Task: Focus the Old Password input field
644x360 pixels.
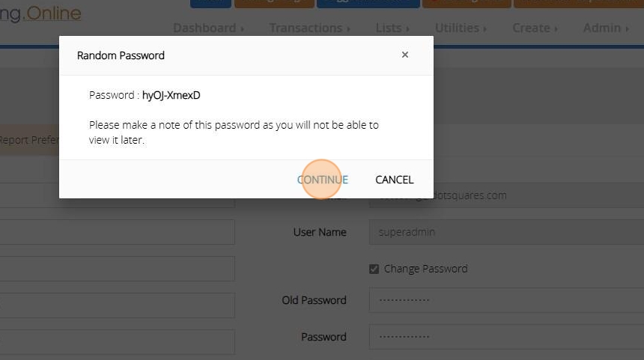Action: [505, 300]
